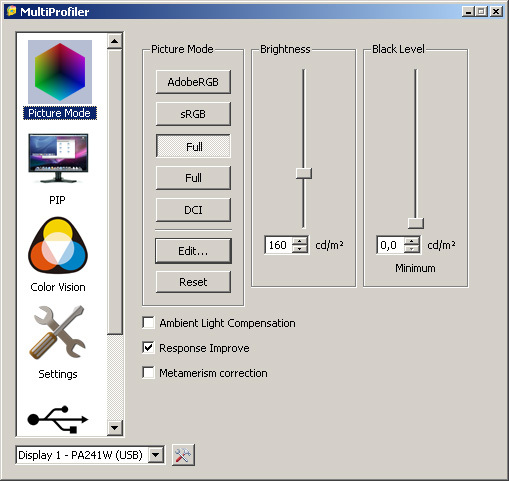
Task: Click the sidebar scroll down arrow
Action: 115,427
